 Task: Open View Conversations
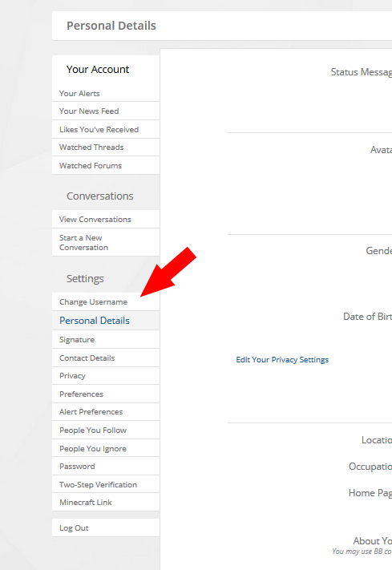click(x=106, y=219)
